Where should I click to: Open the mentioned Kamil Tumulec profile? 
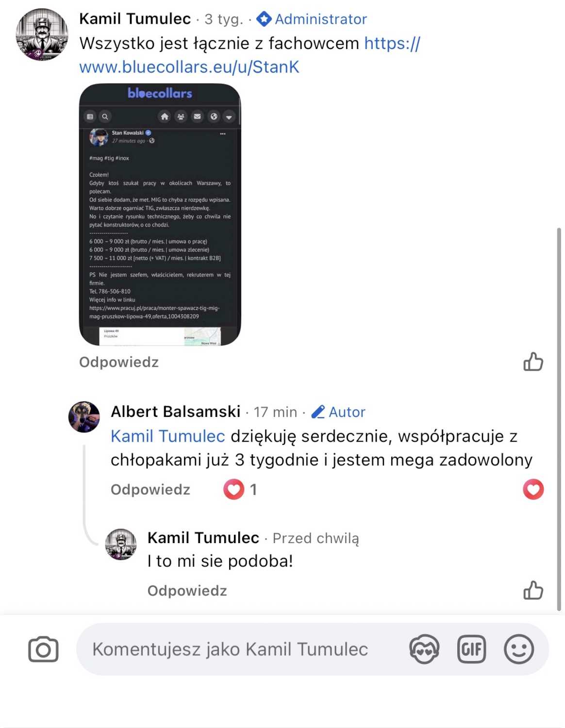[168, 436]
